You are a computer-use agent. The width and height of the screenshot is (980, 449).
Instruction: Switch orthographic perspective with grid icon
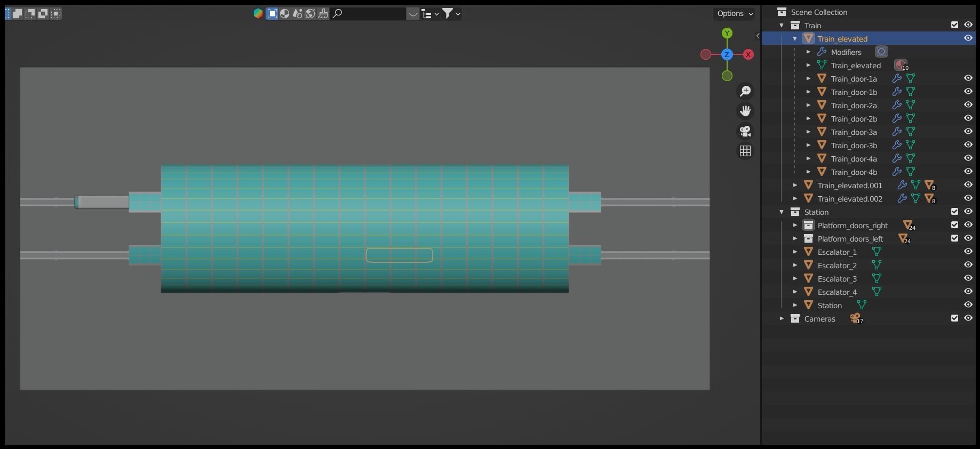[745, 151]
